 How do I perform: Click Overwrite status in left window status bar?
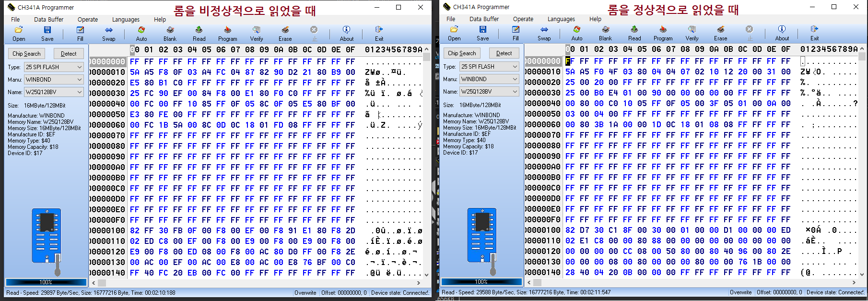[x=305, y=293]
